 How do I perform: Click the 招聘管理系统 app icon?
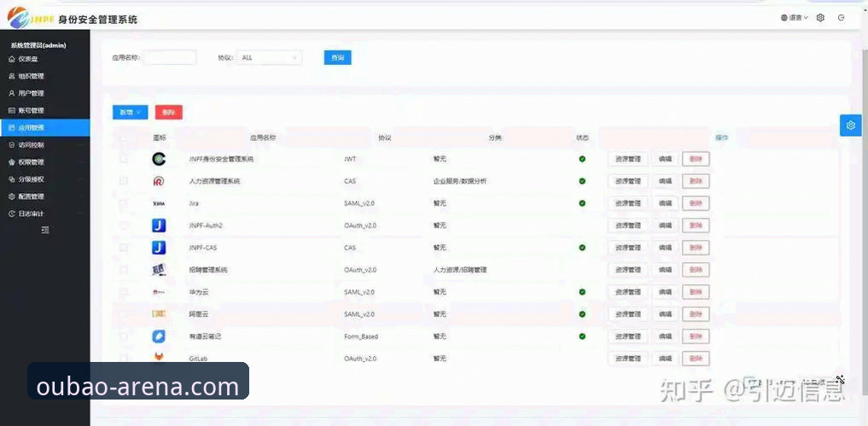[159, 270]
